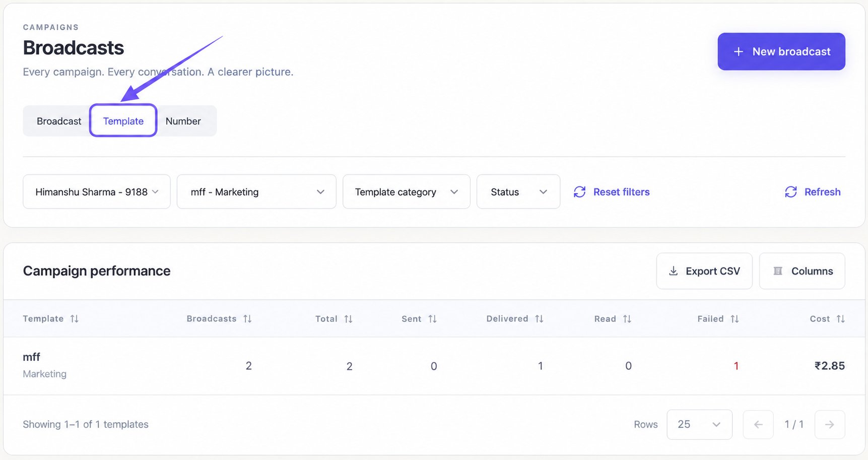The image size is (868, 460).
Task: Sort by Read column arrows
Action: click(x=627, y=319)
